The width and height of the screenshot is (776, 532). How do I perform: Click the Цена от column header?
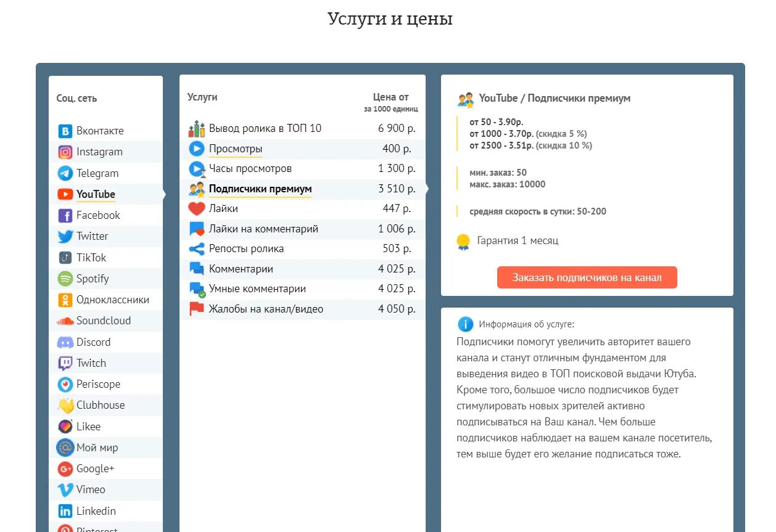pyautogui.click(x=391, y=97)
